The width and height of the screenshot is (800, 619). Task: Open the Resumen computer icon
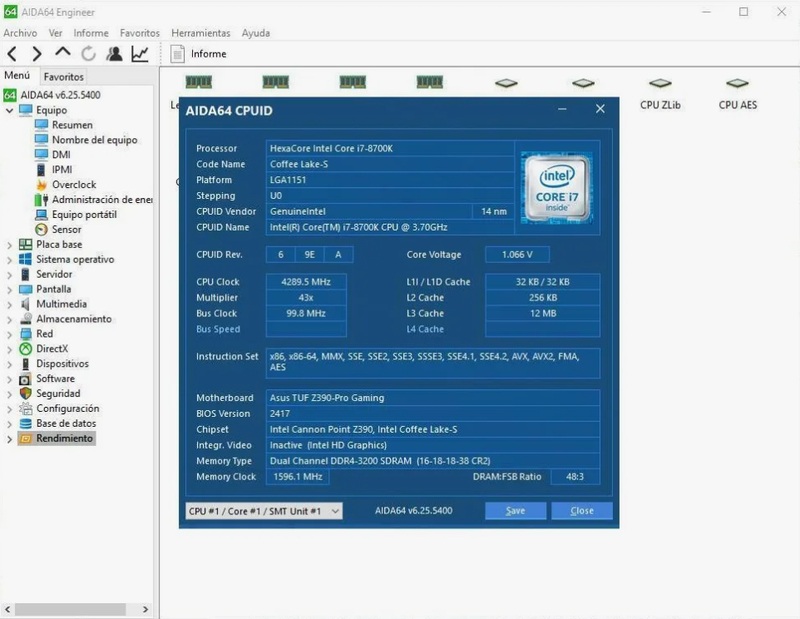[41, 125]
